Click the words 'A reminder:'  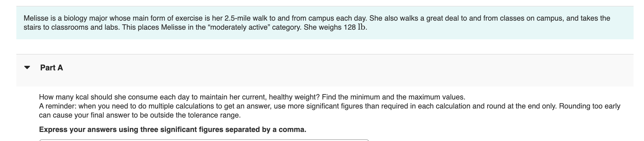coord(57,106)
